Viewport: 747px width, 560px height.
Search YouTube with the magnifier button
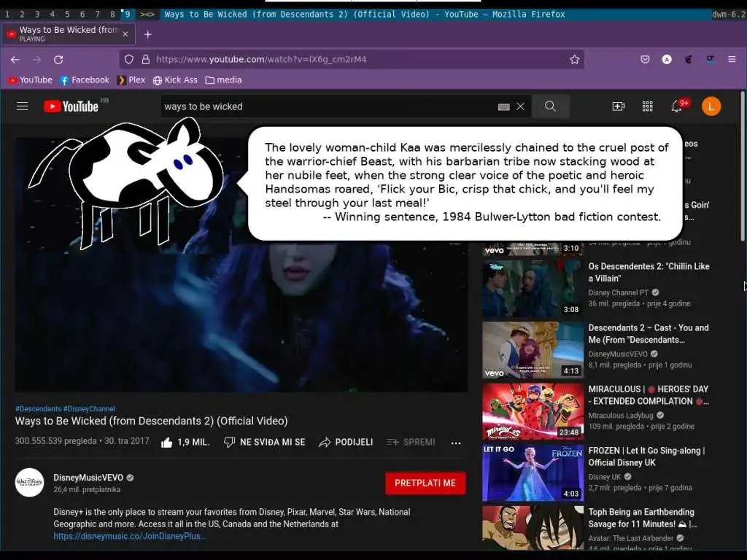550,106
